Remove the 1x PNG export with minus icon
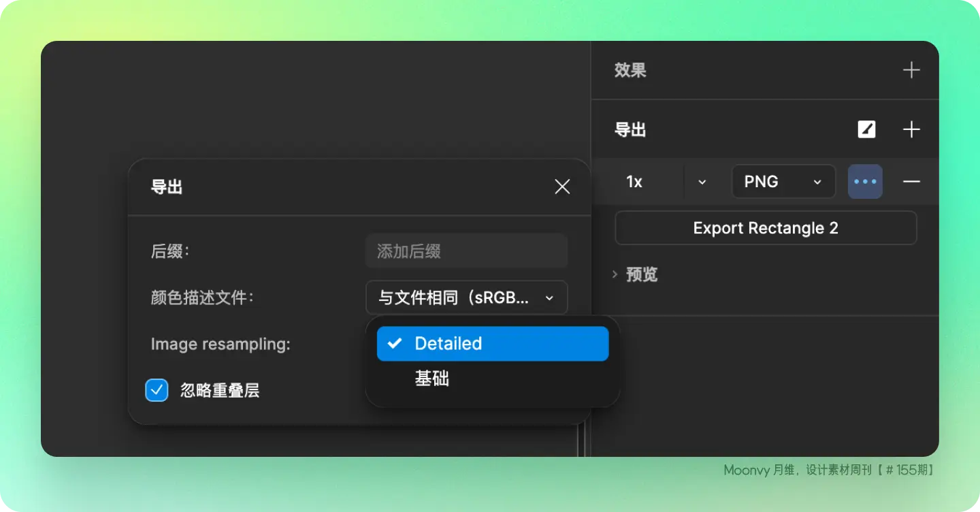This screenshot has height=512, width=980. [911, 182]
